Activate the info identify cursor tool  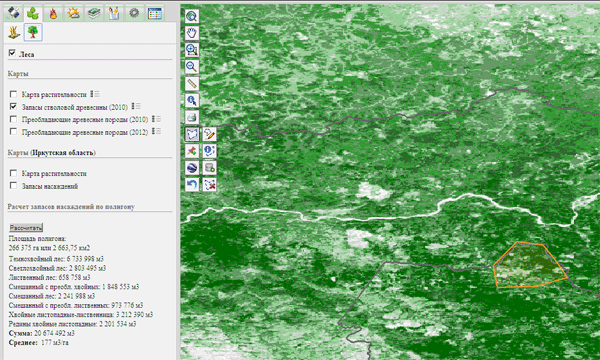tap(192, 100)
